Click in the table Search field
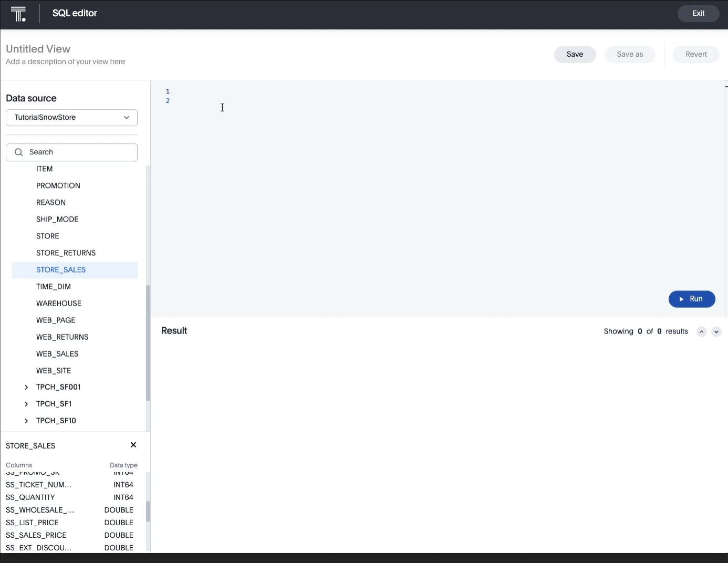728x563 pixels. [79, 152]
